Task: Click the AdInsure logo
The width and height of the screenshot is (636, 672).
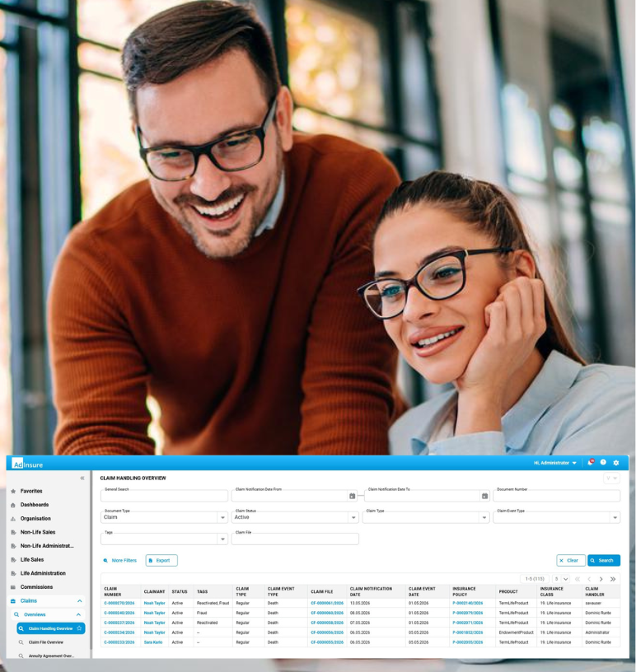Action: coord(27,464)
